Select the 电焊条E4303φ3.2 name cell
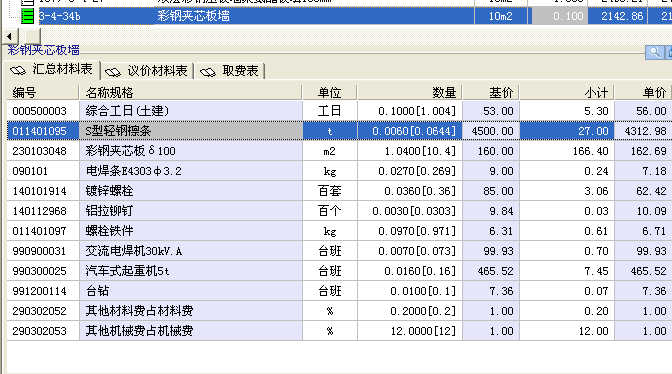 point(191,171)
